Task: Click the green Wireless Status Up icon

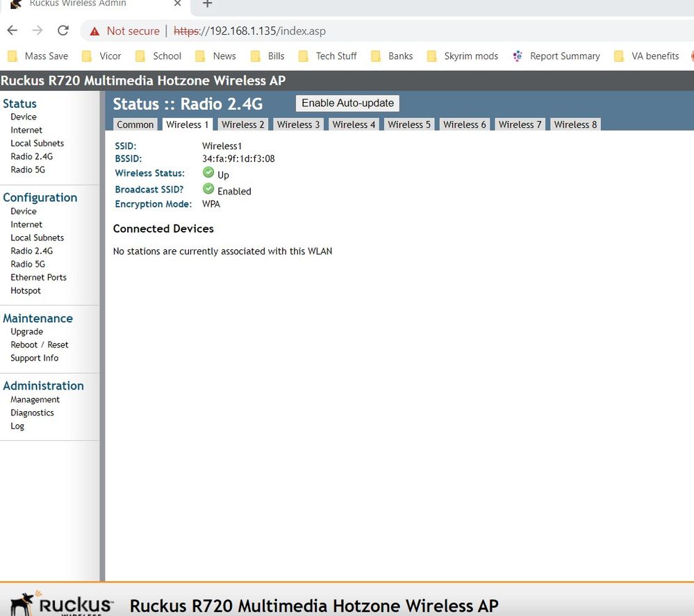Action: coord(208,173)
